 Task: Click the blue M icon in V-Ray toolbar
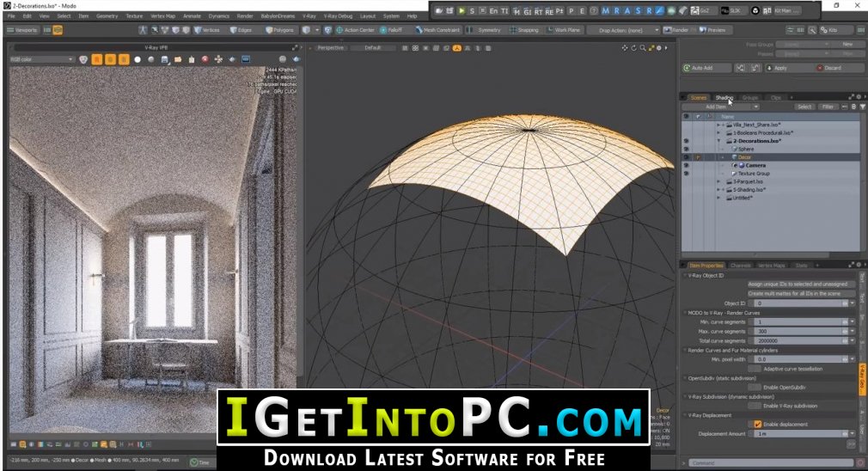(605, 10)
